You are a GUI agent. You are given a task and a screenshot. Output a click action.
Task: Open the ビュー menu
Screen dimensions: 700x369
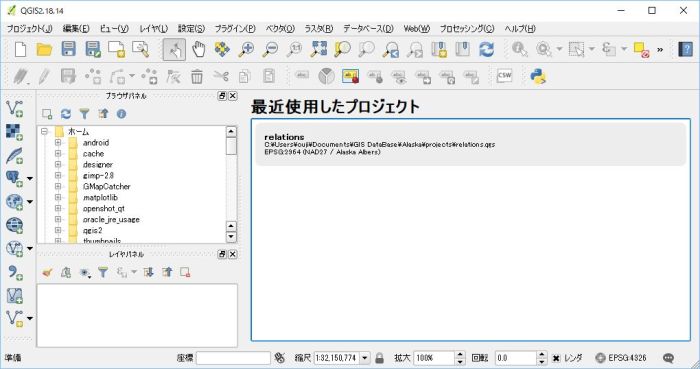[x=114, y=29]
